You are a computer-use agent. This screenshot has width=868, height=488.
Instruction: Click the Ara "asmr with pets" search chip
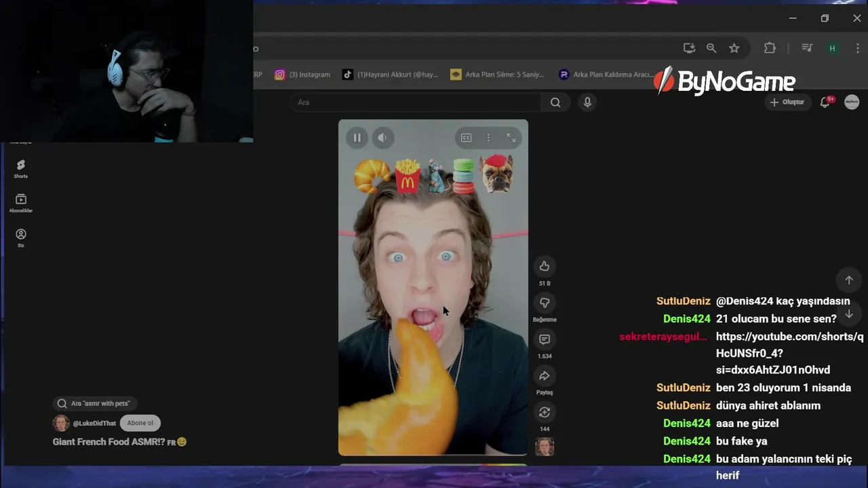94,403
